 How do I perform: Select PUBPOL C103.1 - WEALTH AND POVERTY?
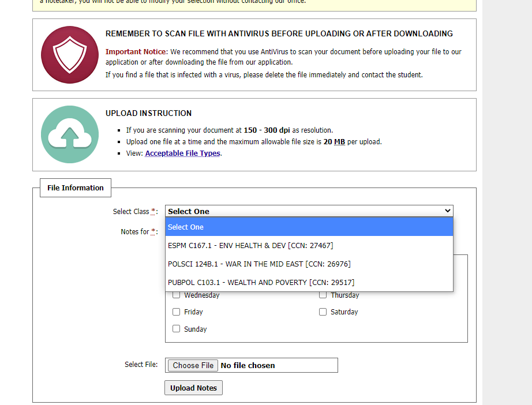coord(309,282)
